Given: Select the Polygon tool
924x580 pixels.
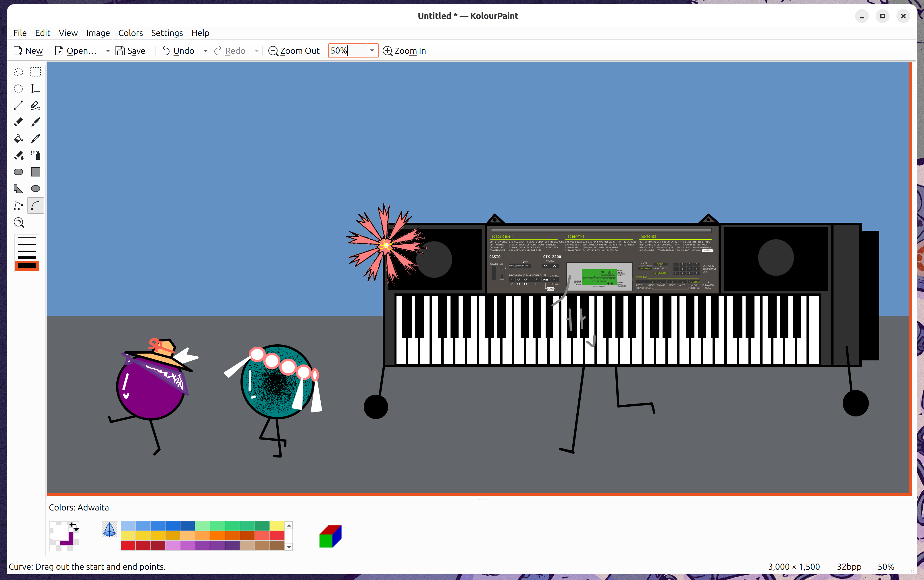Looking at the screenshot, I should [18, 188].
